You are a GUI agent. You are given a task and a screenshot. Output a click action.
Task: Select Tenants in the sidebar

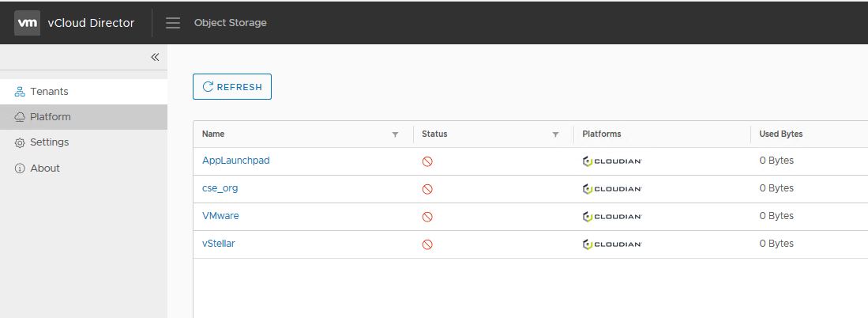(x=49, y=92)
